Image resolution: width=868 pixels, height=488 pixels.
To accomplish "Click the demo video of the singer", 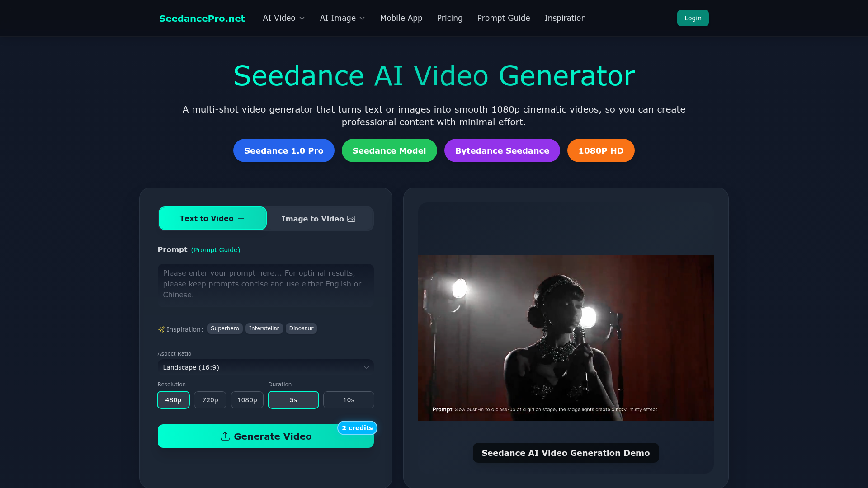I will pos(566,338).
